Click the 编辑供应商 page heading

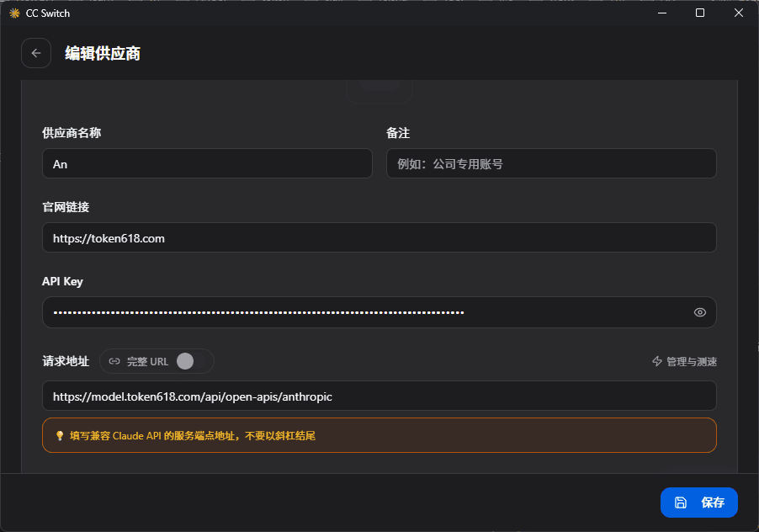[103, 53]
